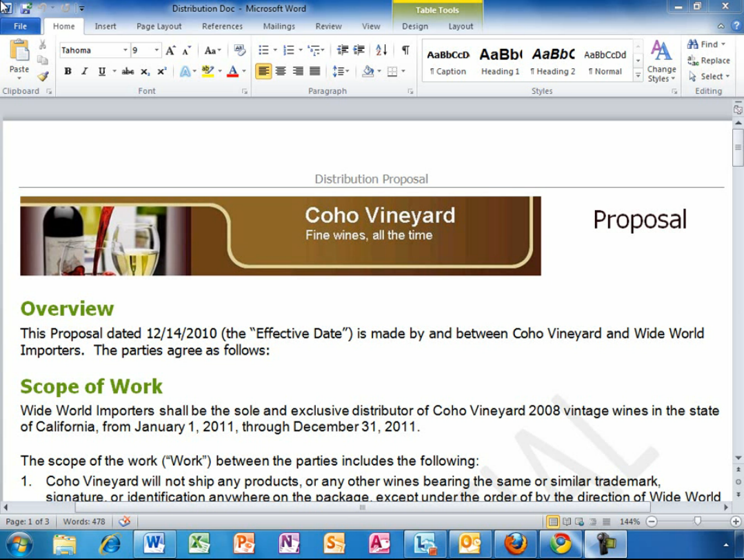Click the Word Help question mark
Viewport: 744px width, 560px height.
(736, 26)
